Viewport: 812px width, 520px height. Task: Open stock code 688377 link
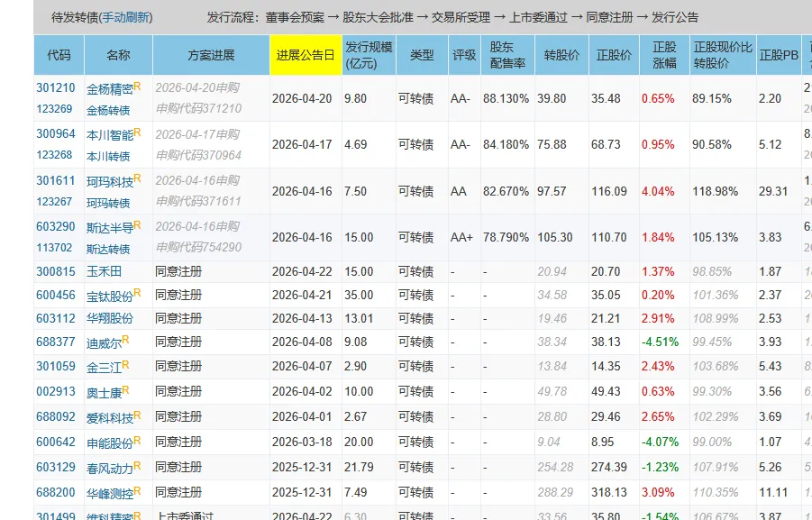pos(55,342)
